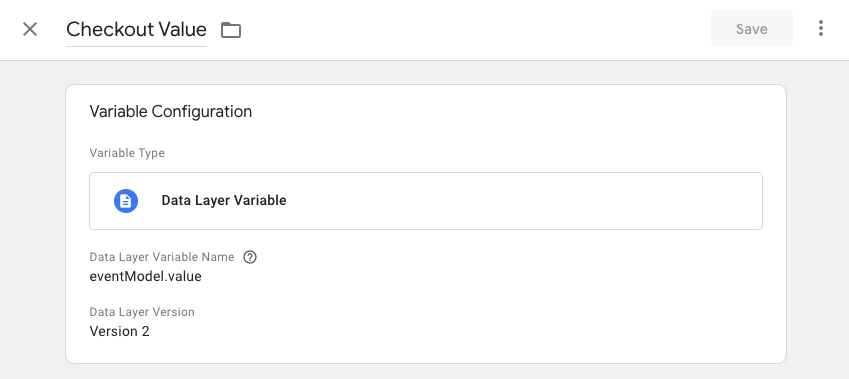849x379 pixels.
Task: Click the underline beneath the Checkout Value title
Action: 136,46
